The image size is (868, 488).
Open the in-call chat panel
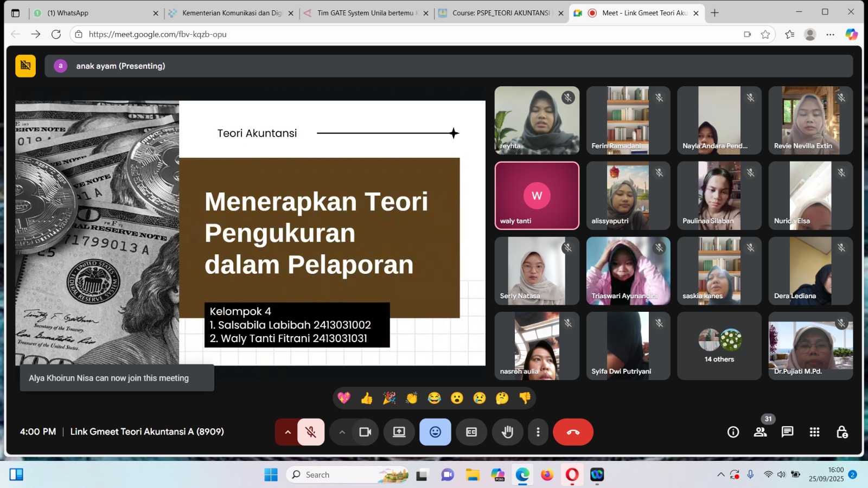787,432
